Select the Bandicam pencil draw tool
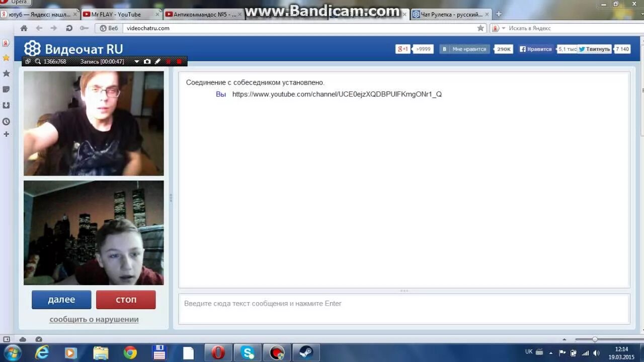 (157, 61)
